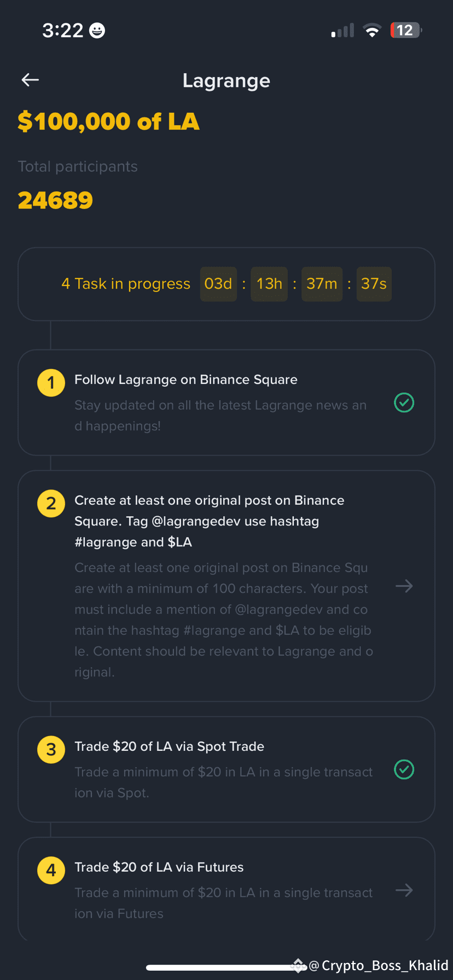Image resolution: width=453 pixels, height=980 pixels.
Task: Tap the smiley face icon beside the time
Action: [97, 30]
